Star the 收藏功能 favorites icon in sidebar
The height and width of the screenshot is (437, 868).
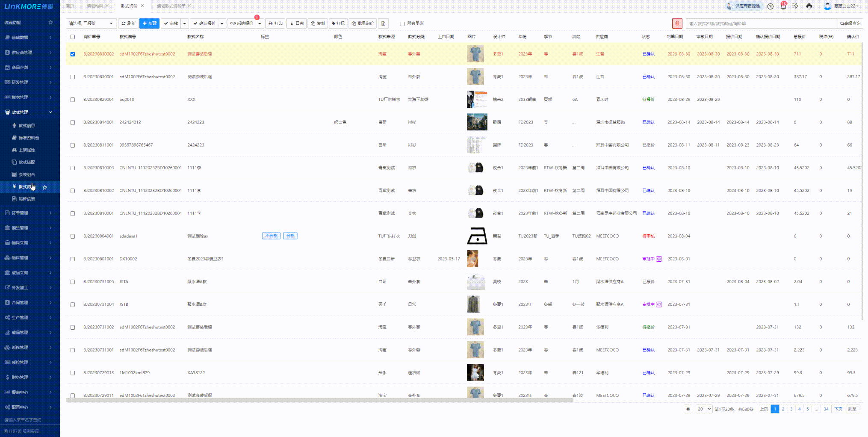51,23
